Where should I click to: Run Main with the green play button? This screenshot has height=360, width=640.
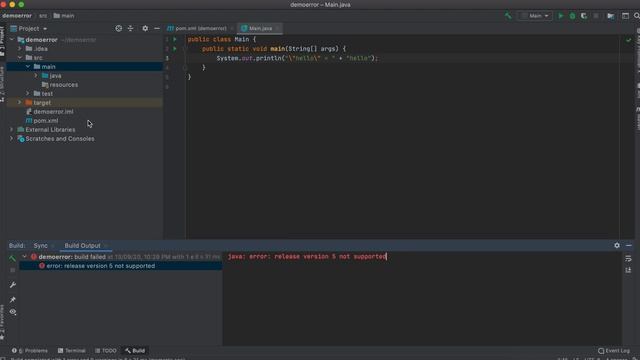click(560, 16)
